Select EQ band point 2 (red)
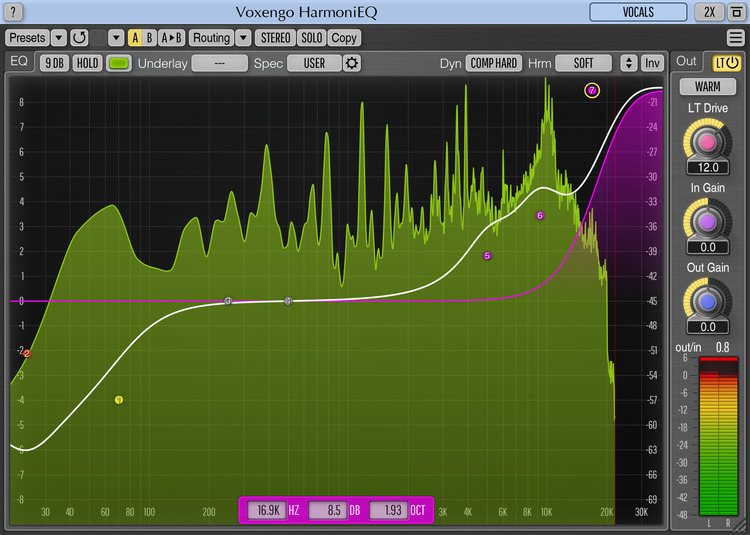The width and height of the screenshot is (750, 535). pos(27,354)
